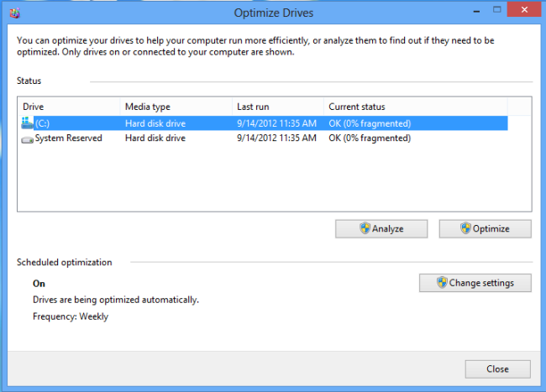This screenshot has width=546, height=392.
Task: Select the System Reserved drive row
Action: [x=264, y=139]
